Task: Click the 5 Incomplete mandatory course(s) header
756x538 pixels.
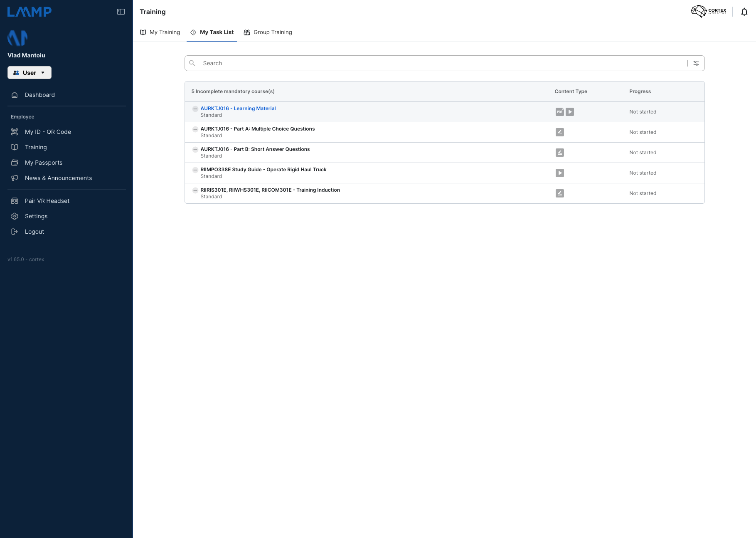Action: [x=233, y=91]
